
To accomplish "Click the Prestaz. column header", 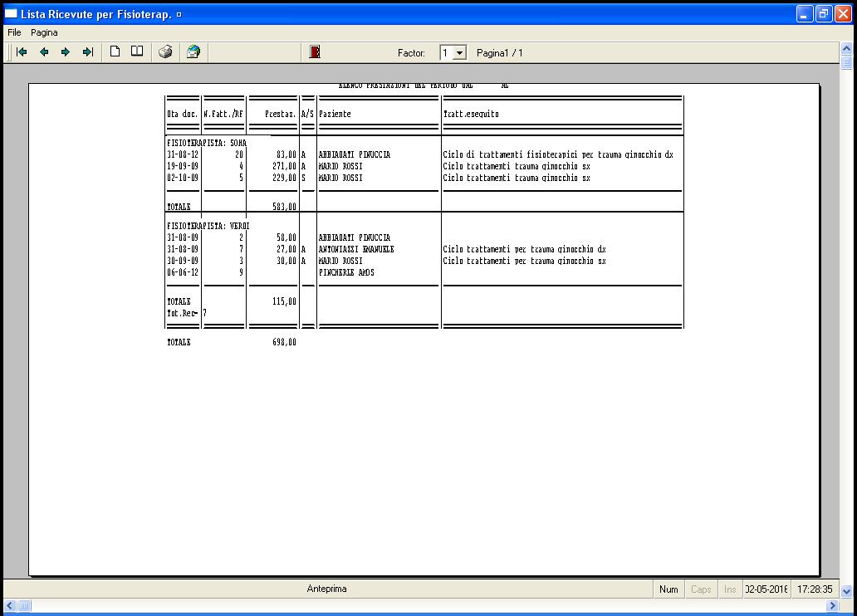I will (x=281, y=114).
